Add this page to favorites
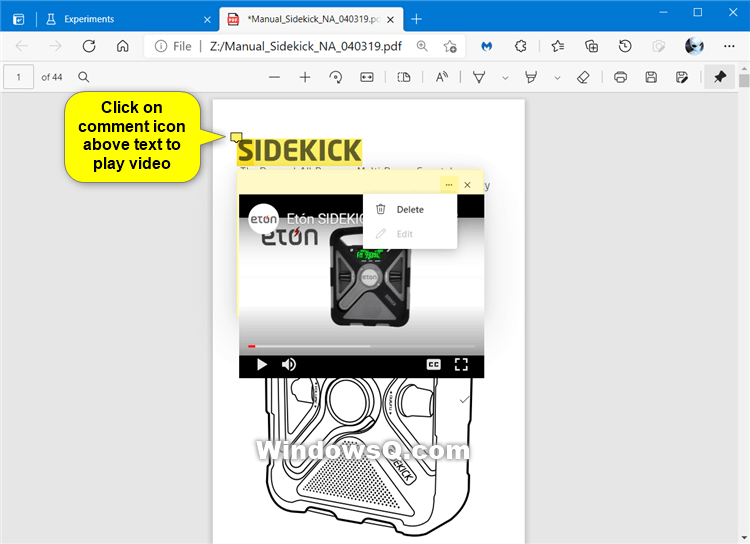This screenshot has height=544, width=750. [450, 46]
